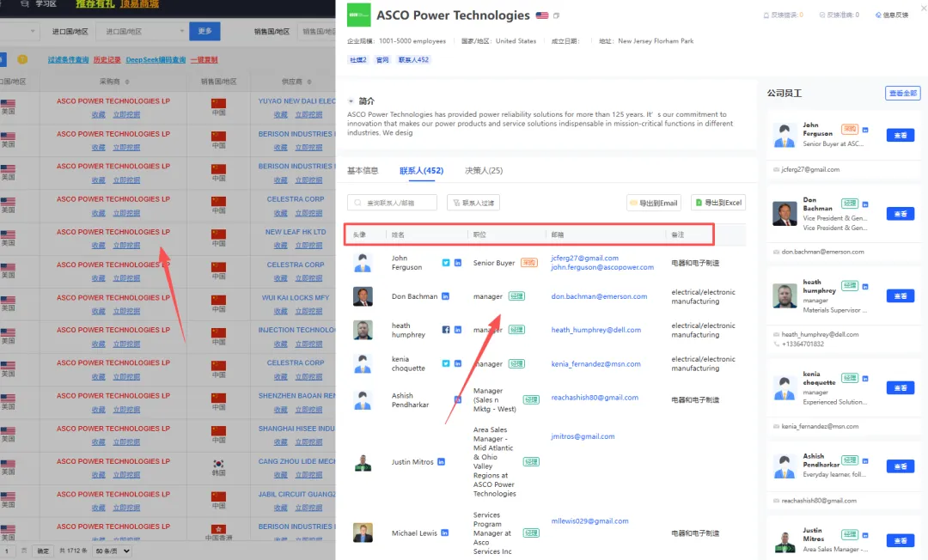Click the blue 更多 button in background
The width and height of the screenshot is (928, 560).
point(205,31)
